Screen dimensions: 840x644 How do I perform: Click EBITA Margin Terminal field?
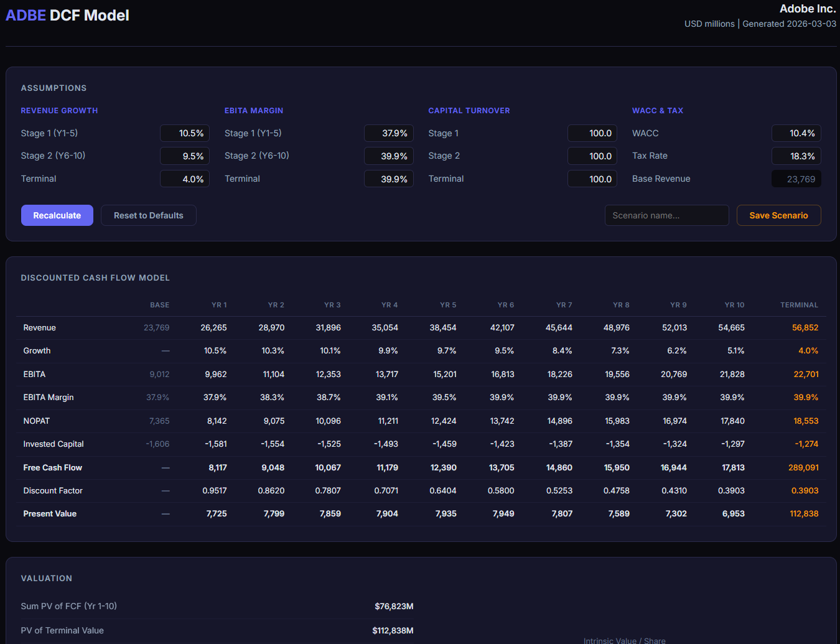(x=389, y=179)
